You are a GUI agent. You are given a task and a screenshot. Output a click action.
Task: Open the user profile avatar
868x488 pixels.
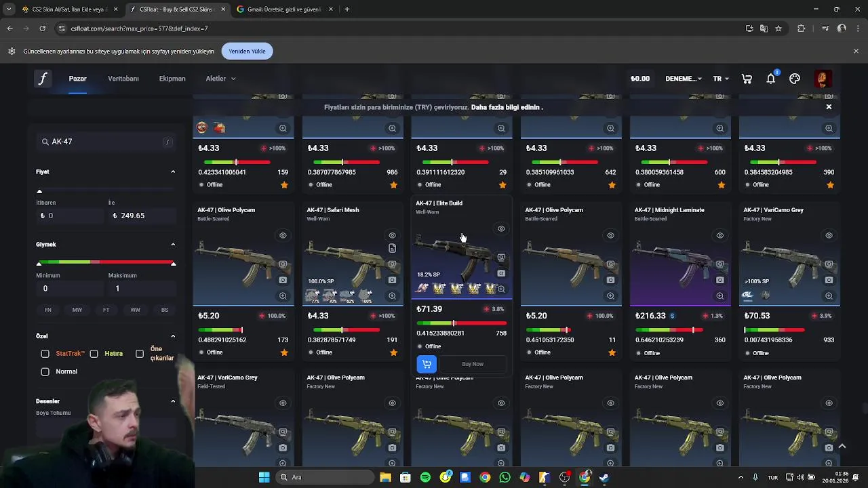(x=823, y=79)
